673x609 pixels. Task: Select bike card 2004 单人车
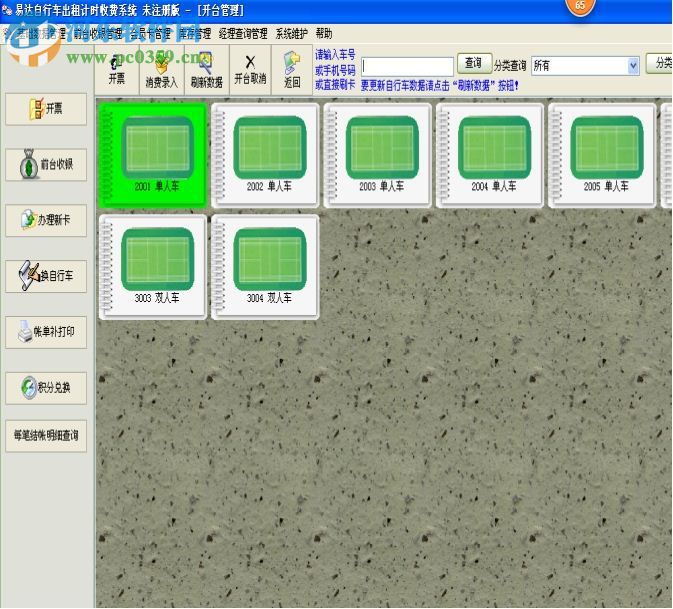pos(490,155)
